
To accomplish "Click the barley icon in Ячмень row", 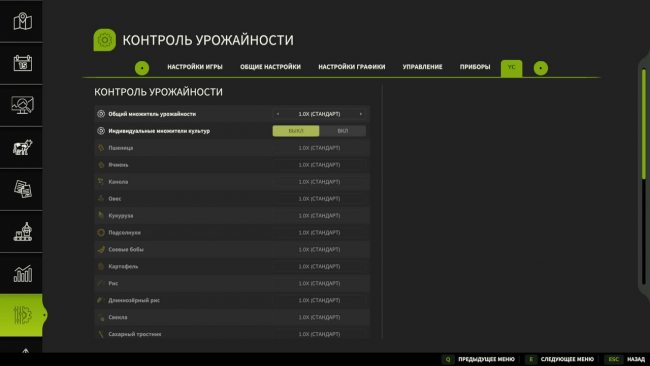I will (x=101, y=165).
